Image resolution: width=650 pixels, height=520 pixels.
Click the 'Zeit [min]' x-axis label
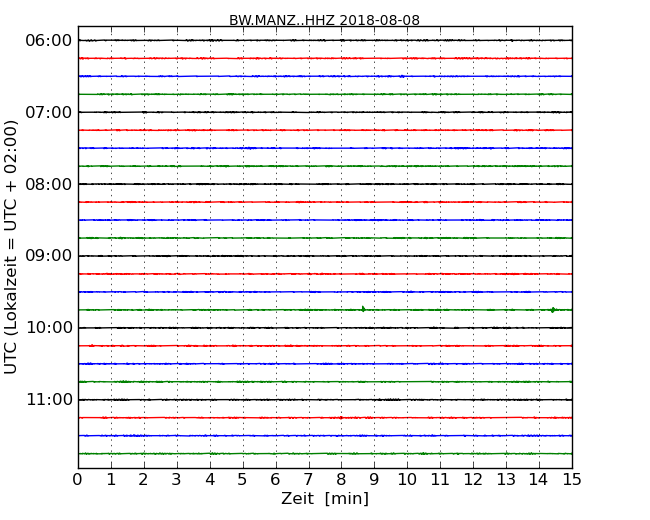tap(325, 498)
